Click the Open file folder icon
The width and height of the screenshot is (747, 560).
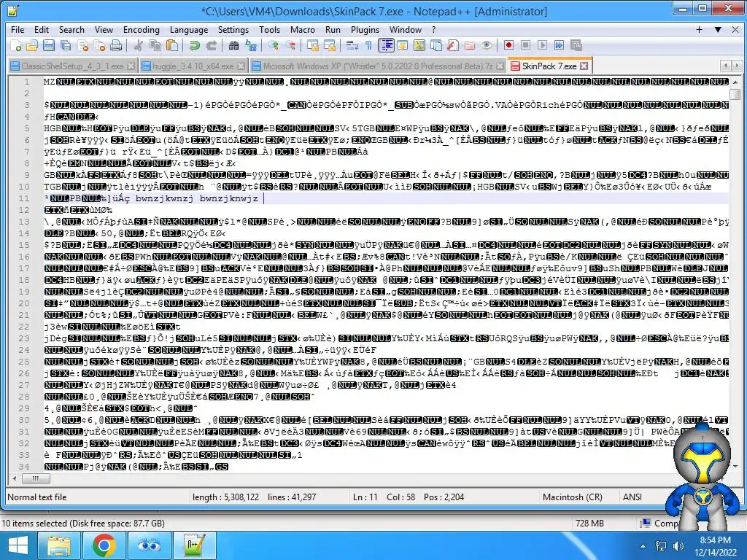32,45
